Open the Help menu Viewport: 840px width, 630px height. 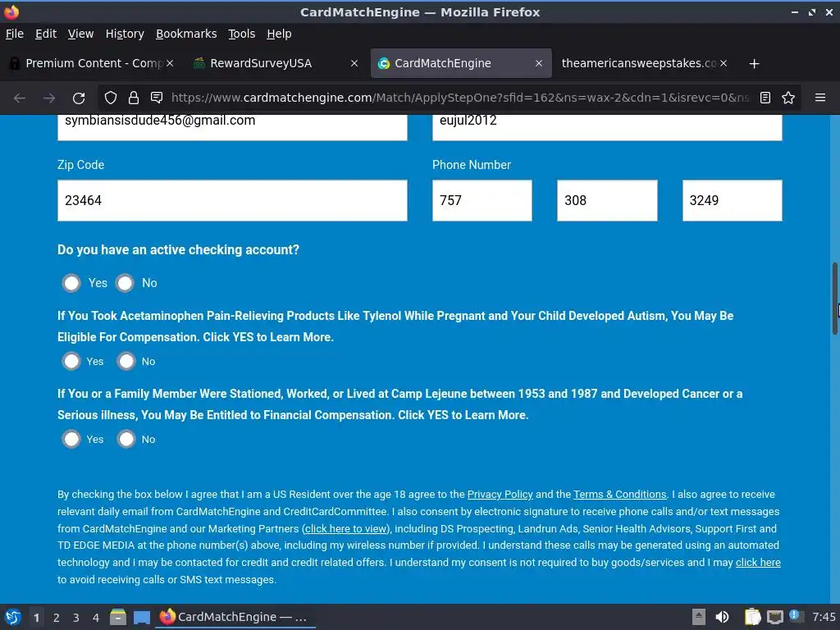coord(279,34)
